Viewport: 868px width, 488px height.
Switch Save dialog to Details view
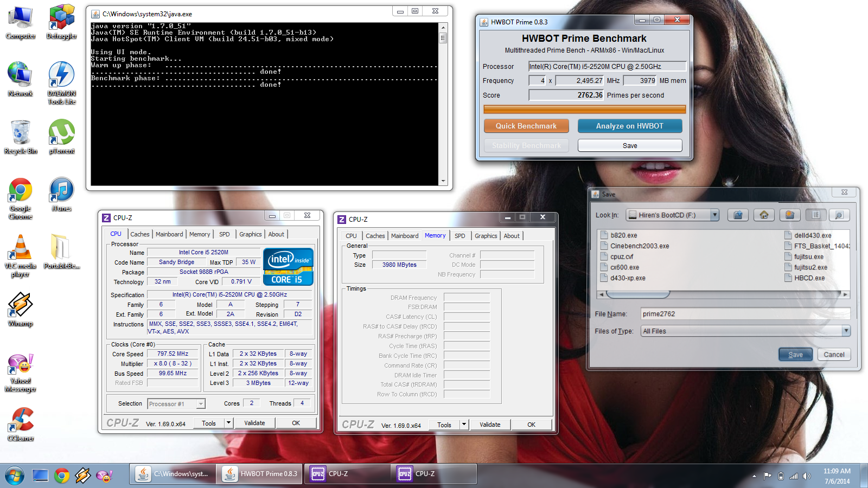tap(839, 215)
